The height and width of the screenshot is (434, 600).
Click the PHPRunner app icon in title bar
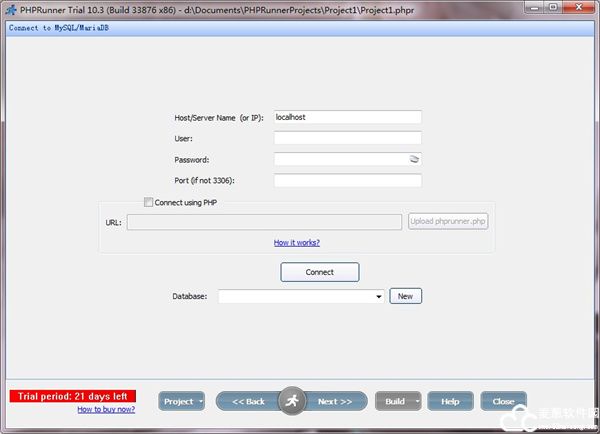point(11,10)
